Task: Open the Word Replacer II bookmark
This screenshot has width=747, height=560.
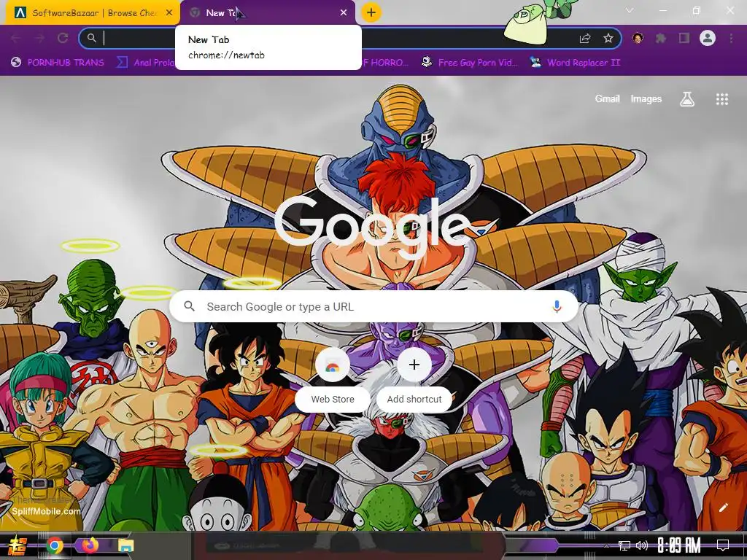Action: coord(576,63)
